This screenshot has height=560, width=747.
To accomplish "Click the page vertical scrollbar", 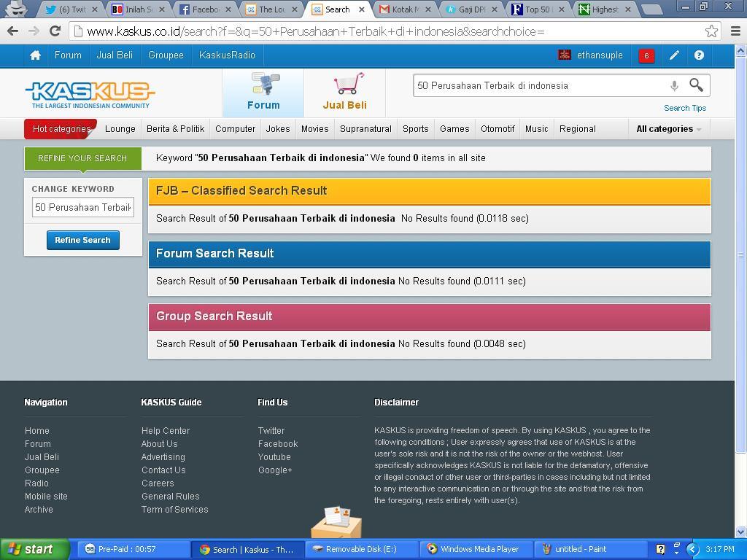I will [x=740, y=255].
